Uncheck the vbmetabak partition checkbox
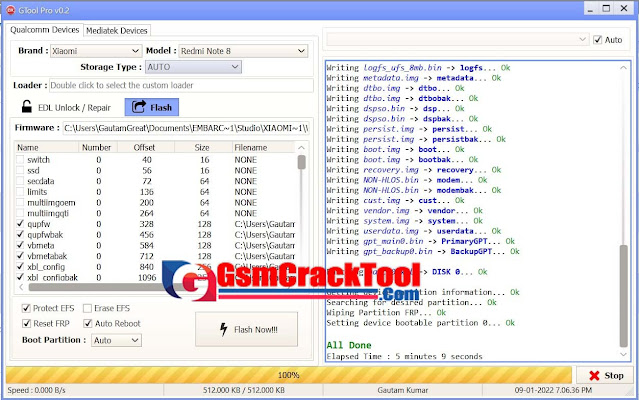The image size is (639, 400). pyautogui.click(x=20, y=256)
